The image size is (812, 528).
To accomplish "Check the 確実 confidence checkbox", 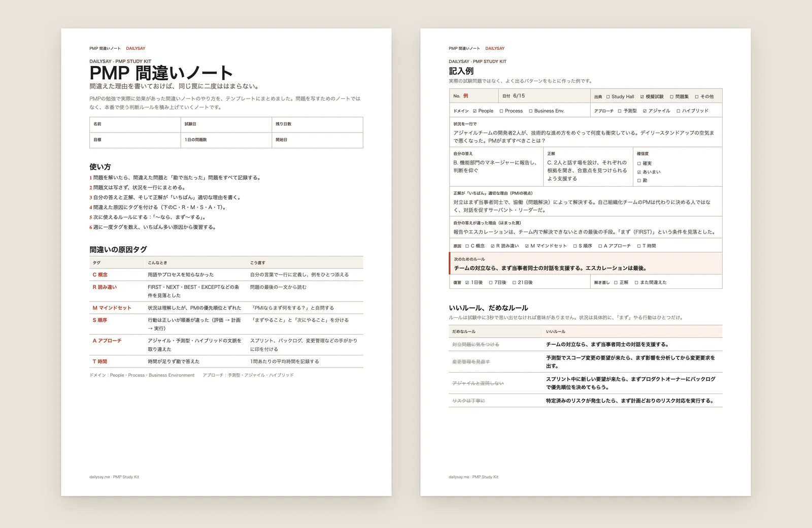I will tap(639, 163).
